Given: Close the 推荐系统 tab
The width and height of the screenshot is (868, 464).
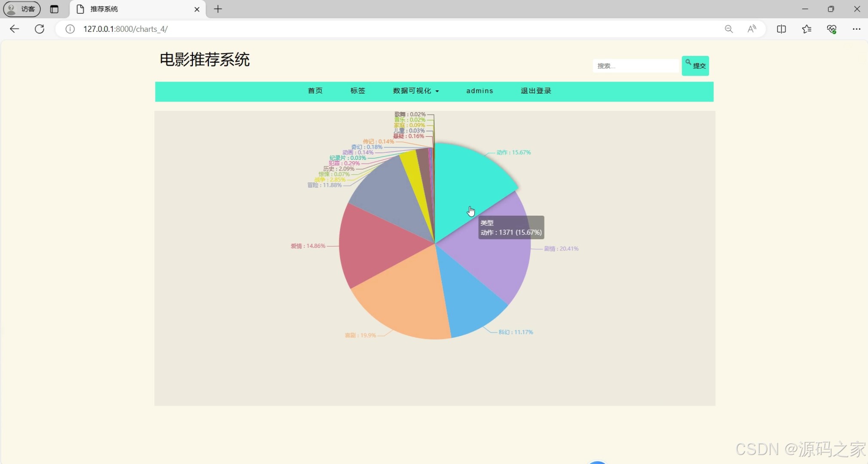Looking at the screenshot, I should (197, 9).
